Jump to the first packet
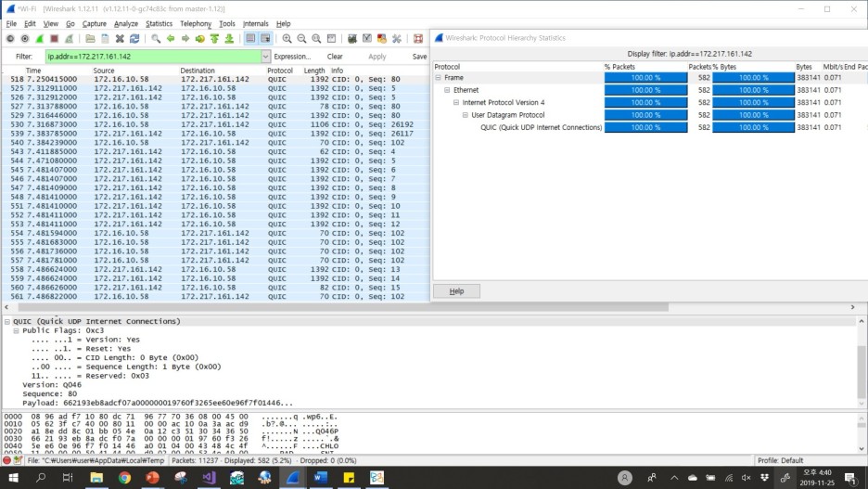 pos(214,38)
